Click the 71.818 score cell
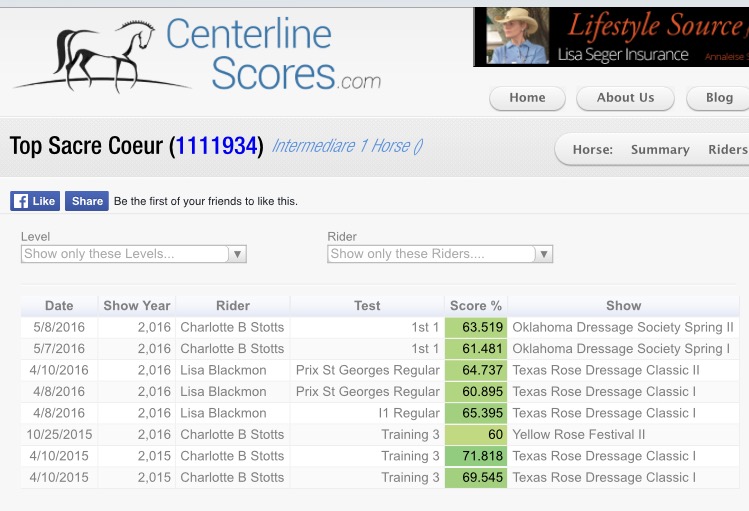This screenshot has width=749, height=511. [x=476, y=456]
